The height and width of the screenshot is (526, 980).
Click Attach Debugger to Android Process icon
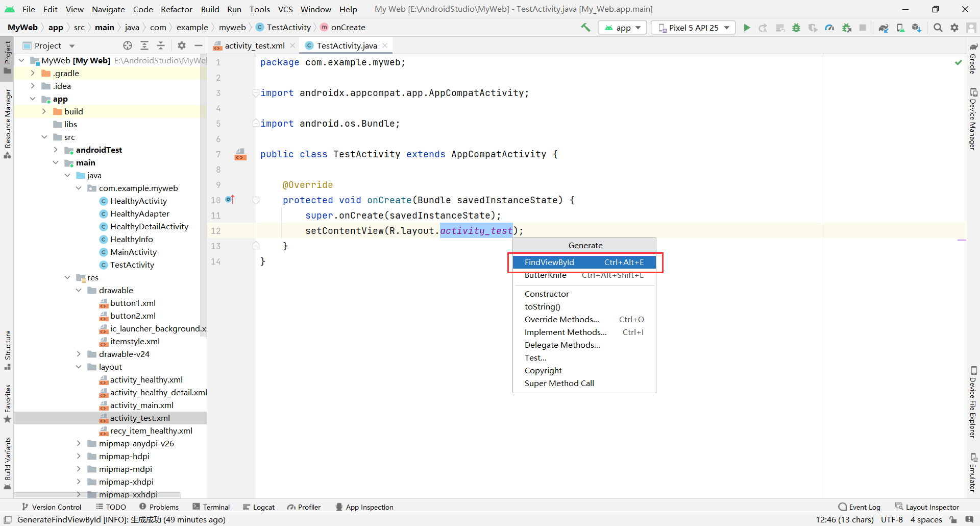pos(846,28)
